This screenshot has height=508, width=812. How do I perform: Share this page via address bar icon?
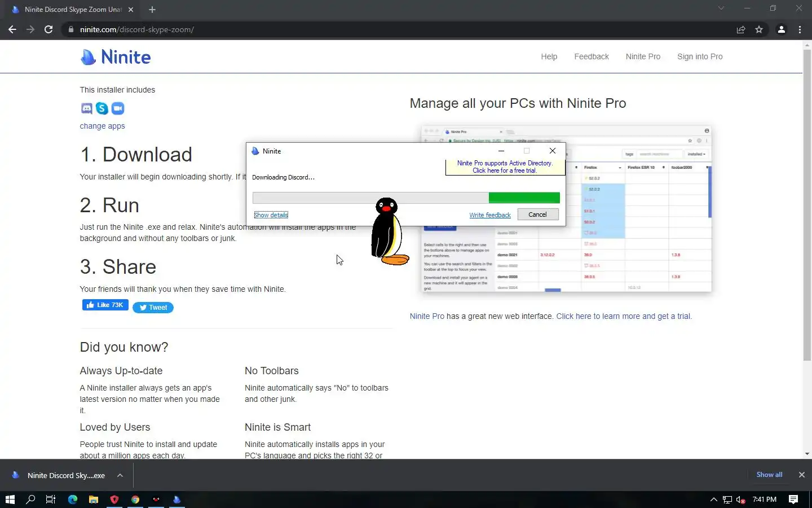pos(741,29)
